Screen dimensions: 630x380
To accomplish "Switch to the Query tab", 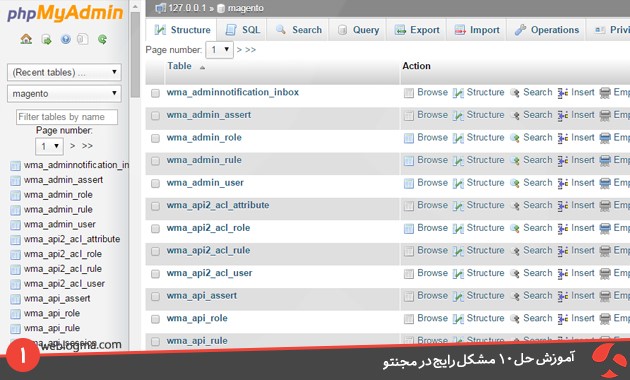I will pos(358,30).
